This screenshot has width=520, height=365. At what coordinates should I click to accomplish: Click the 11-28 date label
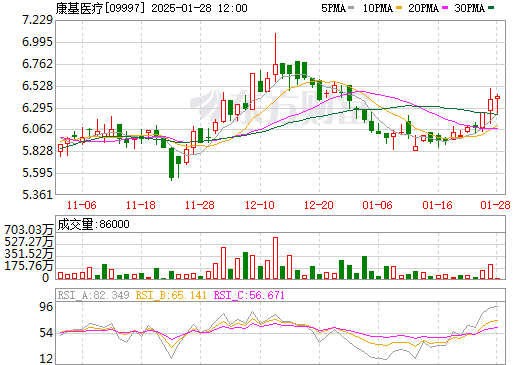(x=200, y=205)
